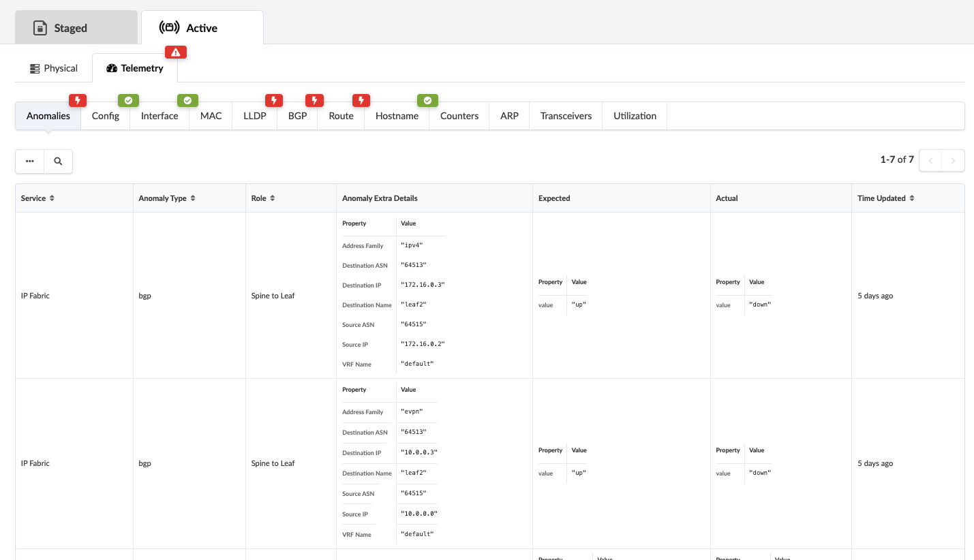Click the red anomaly badge above Anomalies tab
This screenshot has width=974, height=560.
point(78,101)
